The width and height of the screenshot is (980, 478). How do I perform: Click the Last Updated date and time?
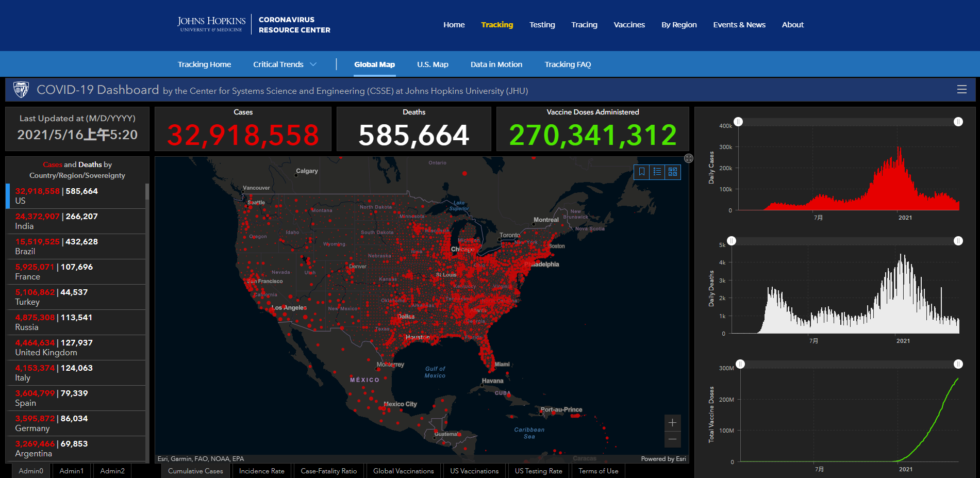[77, 135]
